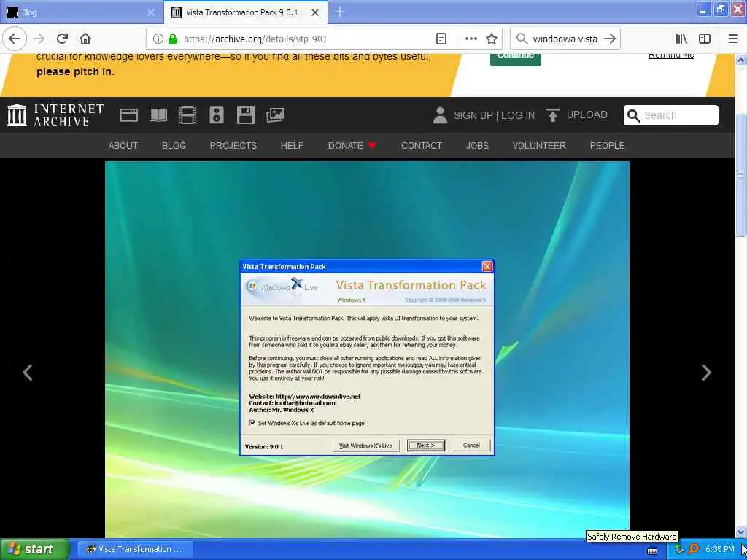Click the browser forward arrow
The height and width of the screenshot is (560, 747).
pos(39,39)
